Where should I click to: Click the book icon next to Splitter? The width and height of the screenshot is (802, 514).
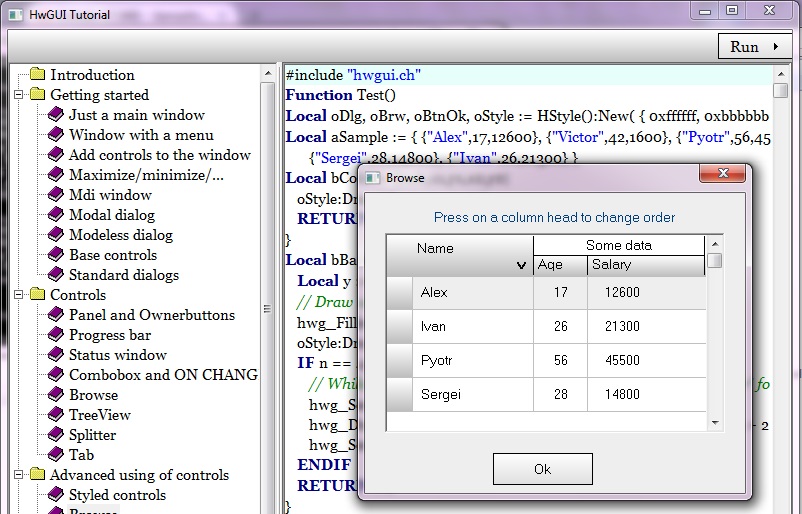55,435
